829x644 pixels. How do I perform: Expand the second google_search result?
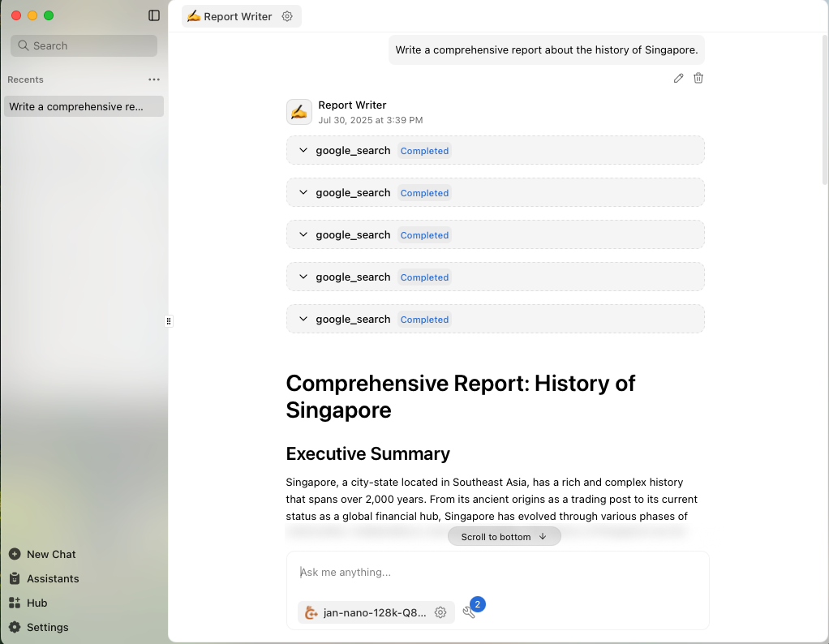pos(303,192)
